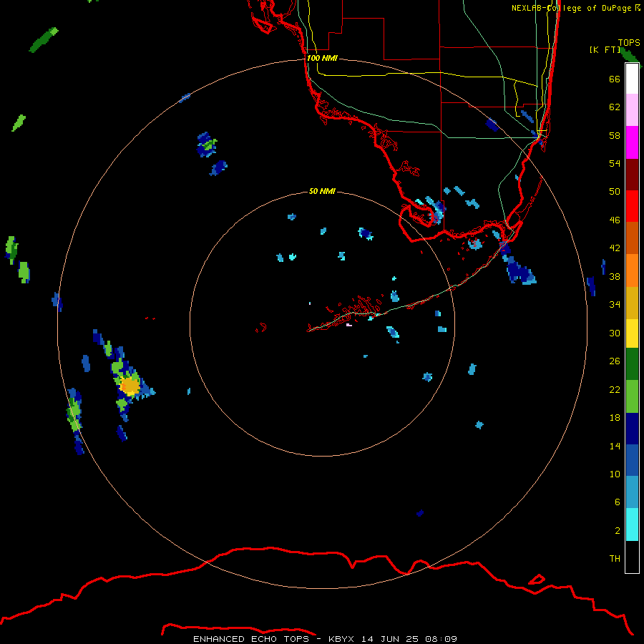Pick the burnt orange 46 kft swatch
The width and height of the screenshot is (644, 644).
point(632,238)
